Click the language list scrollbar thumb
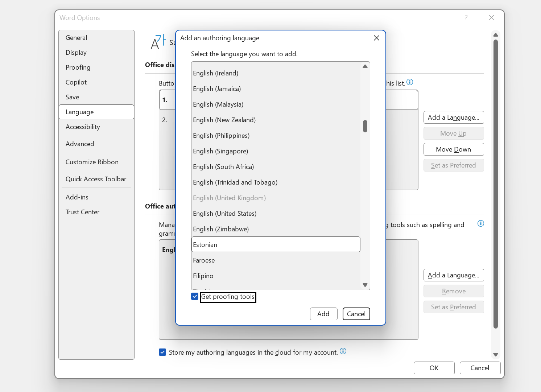The width and height of the screenshot is (541, 392). 365,126
